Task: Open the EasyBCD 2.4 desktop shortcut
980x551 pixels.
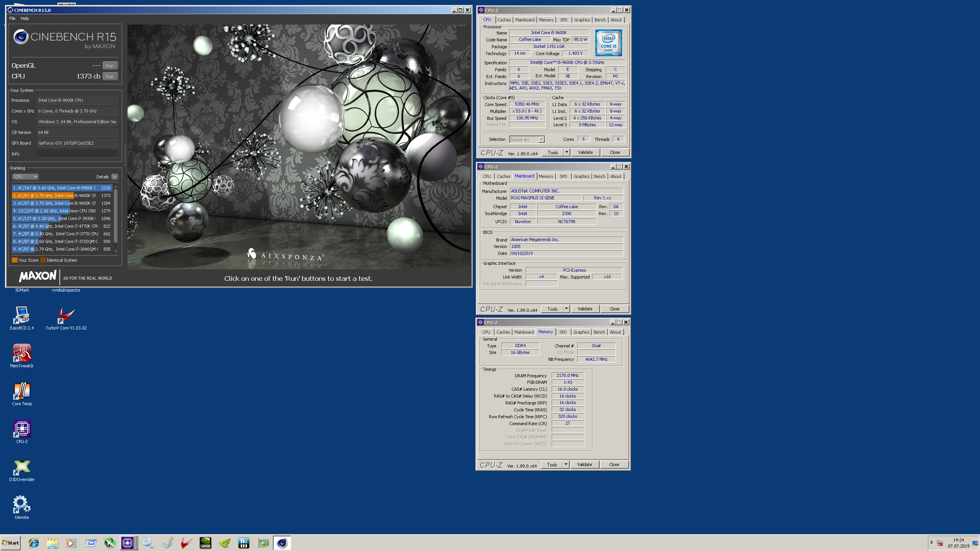Action: [x=22, y=318]
